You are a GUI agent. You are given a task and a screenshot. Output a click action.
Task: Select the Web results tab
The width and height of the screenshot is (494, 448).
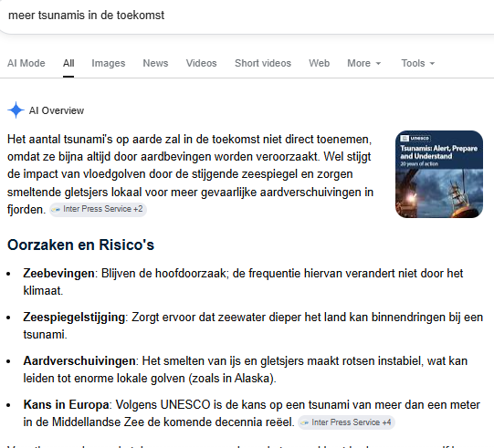click(320, 63)
